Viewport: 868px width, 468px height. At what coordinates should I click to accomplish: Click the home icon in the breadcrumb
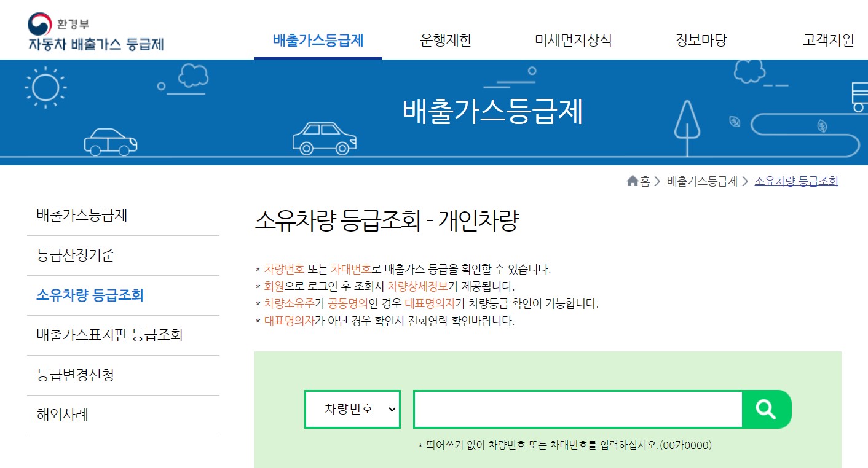point(633,181)
